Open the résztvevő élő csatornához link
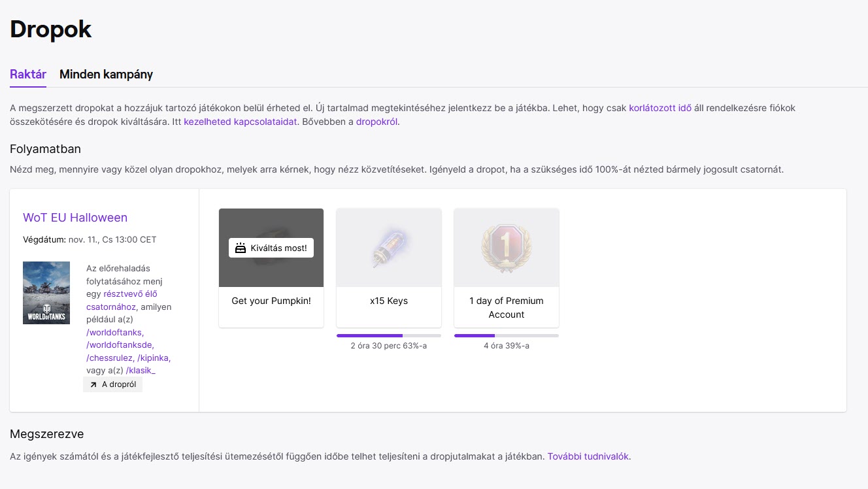 [122, 300]
